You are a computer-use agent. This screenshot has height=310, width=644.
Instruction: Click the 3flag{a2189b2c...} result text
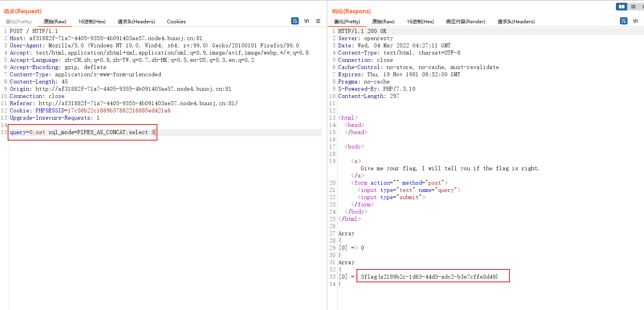(x=429, y=277)
